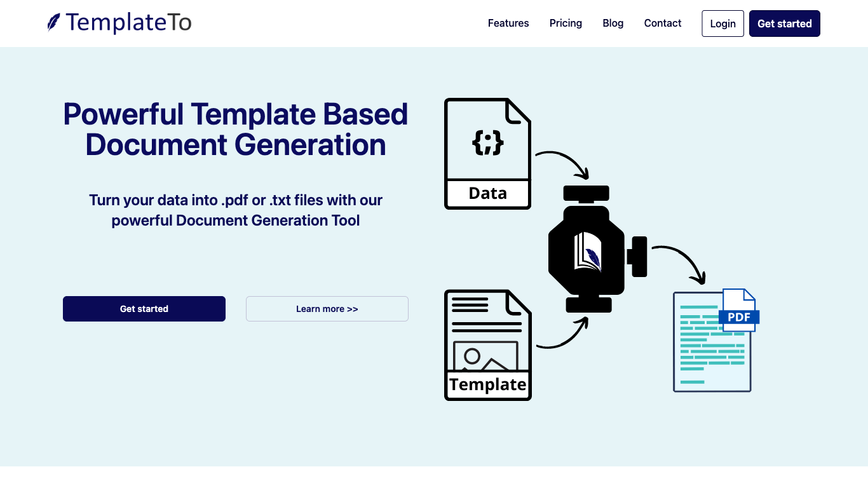Select Contact in the top navigation
868x488 pixels.
(x=662, y=24)
